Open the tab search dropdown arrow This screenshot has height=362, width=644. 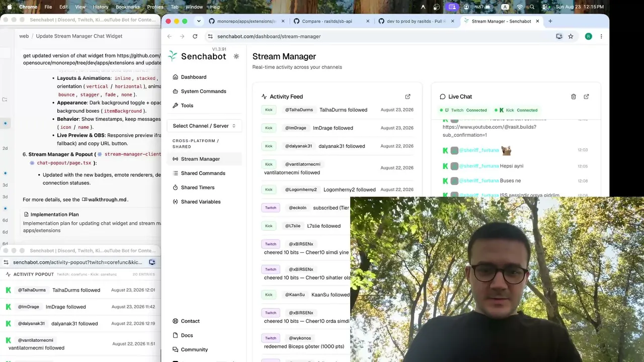coord(199,21)
